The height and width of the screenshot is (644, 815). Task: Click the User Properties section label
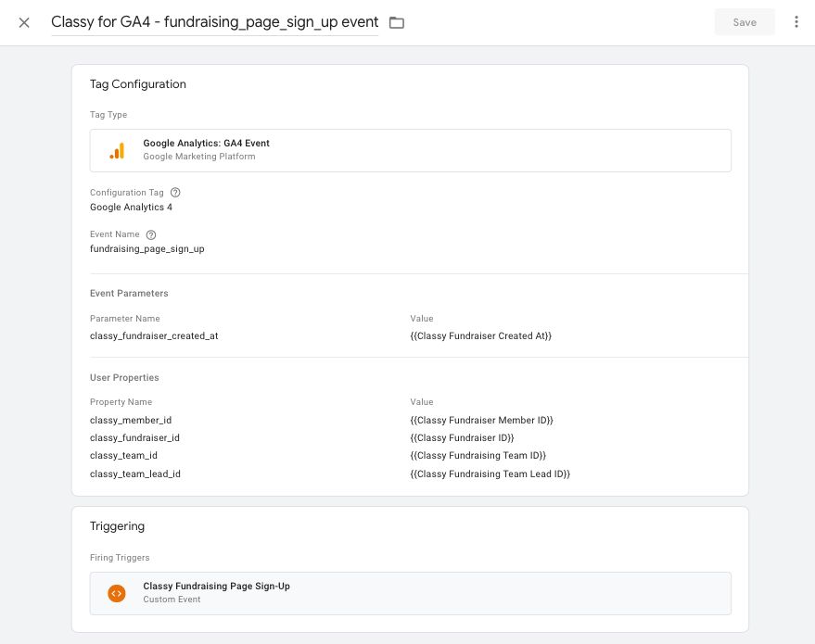point(124,377)
